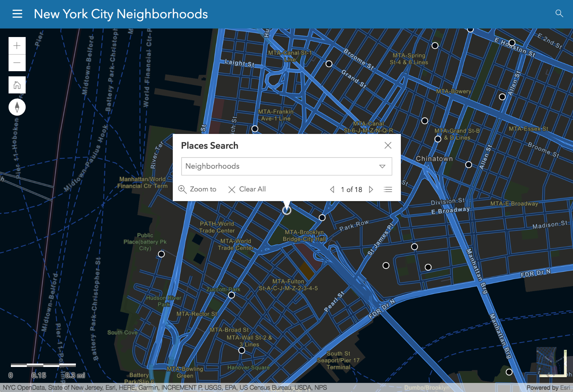Select the marker near MTA-Franklin Ave-1 Line

(x=255, y=129)
